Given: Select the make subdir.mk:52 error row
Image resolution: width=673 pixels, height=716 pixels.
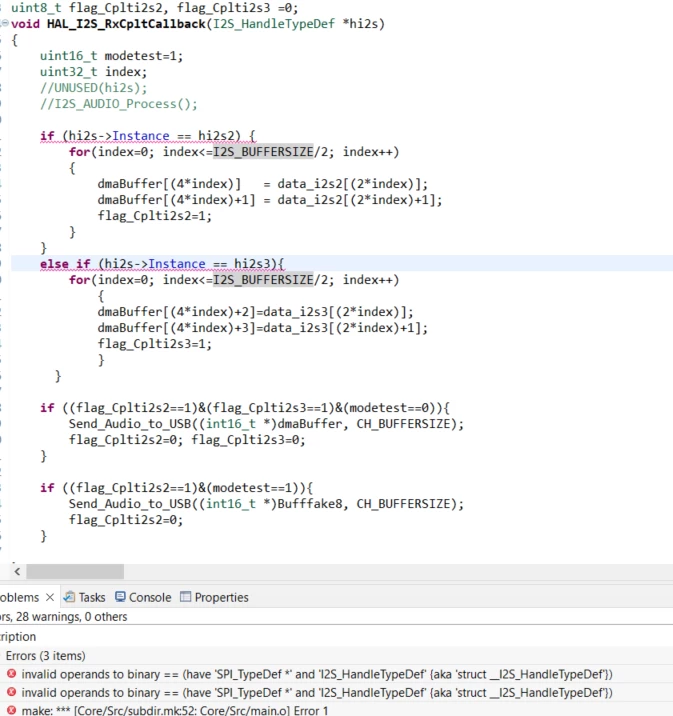Looking at the screenshot, I should [x=336, y=710].
